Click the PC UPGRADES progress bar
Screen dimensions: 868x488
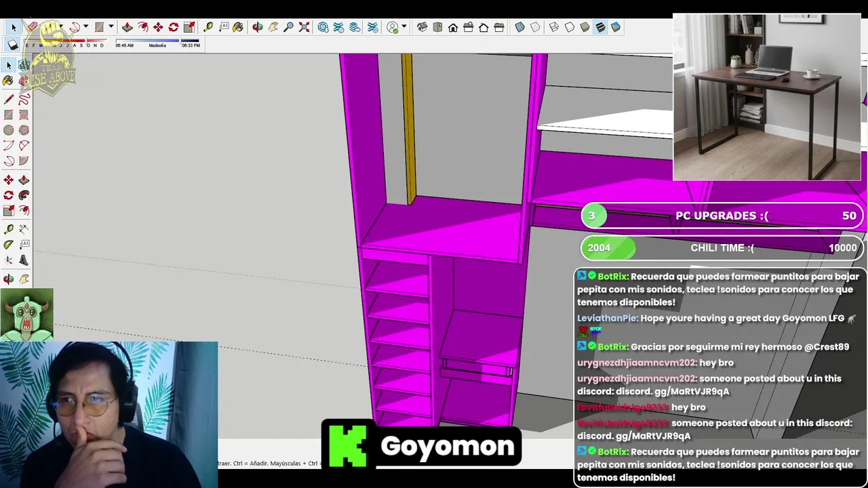[722, 216]
